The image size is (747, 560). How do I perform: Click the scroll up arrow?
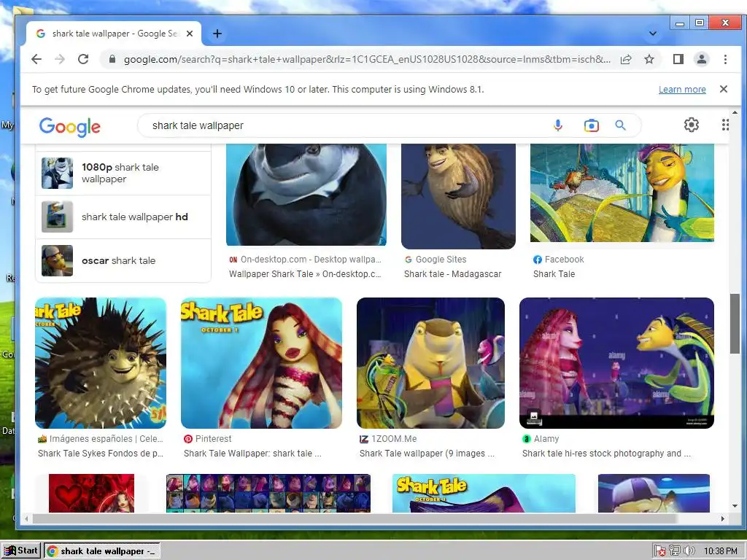tap(735, 112)
